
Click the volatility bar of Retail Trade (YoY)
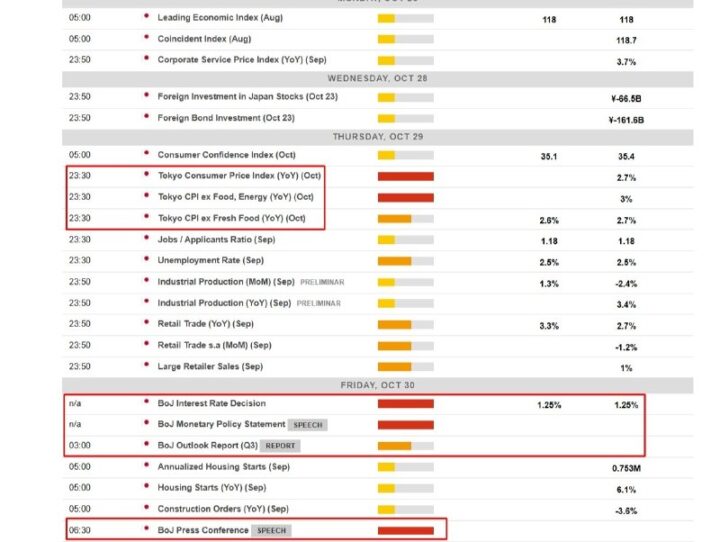405,325
